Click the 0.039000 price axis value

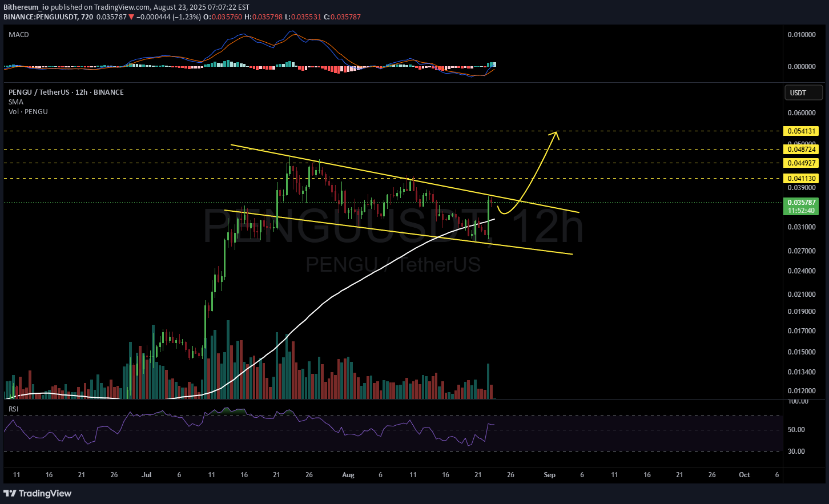pyautogui.click(x=802, y=188)
